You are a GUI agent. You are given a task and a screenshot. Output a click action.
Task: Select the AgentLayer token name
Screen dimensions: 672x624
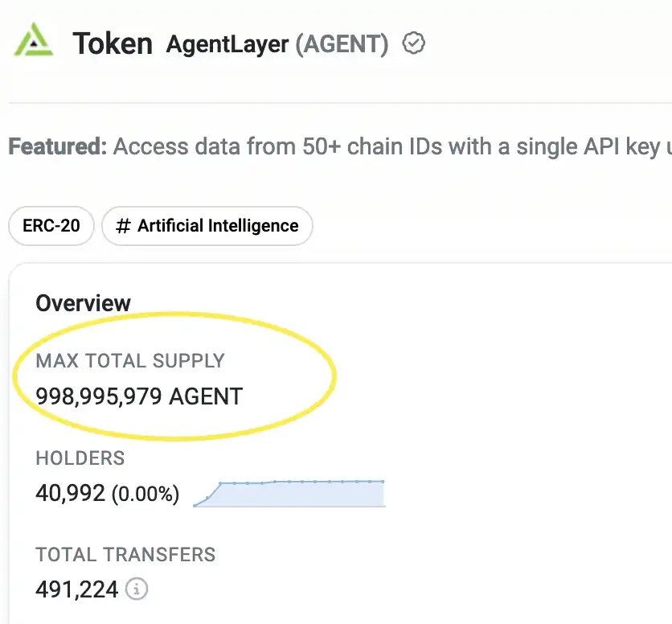tap(227, 44)
